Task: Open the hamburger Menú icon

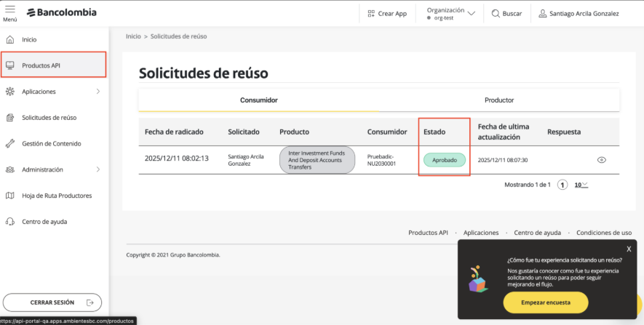Action: point(9,10)
